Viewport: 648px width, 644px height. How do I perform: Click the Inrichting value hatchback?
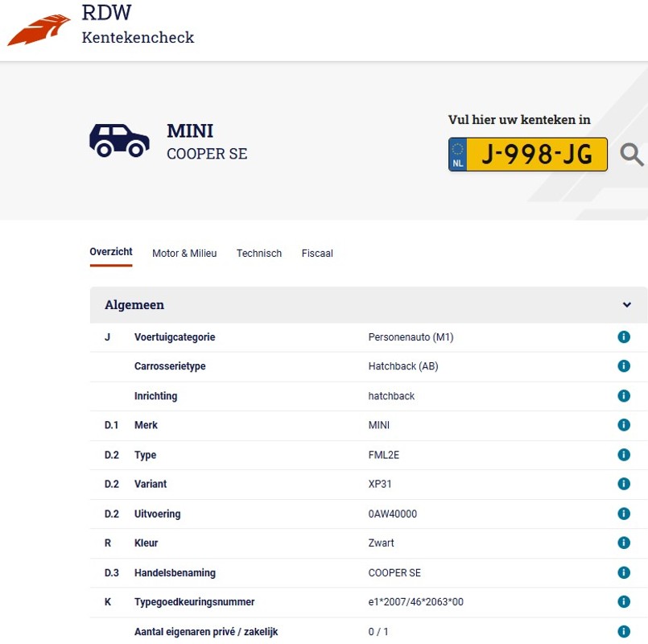(x=391, y=396)
